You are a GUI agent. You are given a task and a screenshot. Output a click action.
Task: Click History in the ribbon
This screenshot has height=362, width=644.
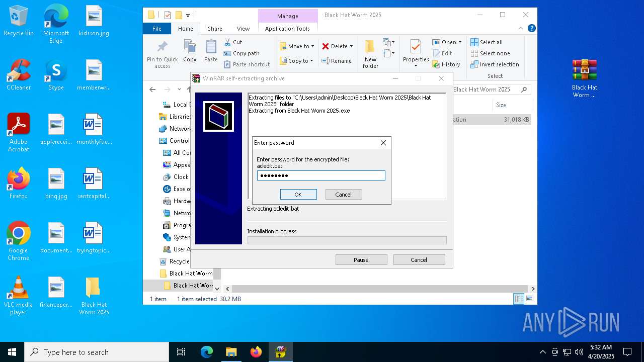click(446, 64)
